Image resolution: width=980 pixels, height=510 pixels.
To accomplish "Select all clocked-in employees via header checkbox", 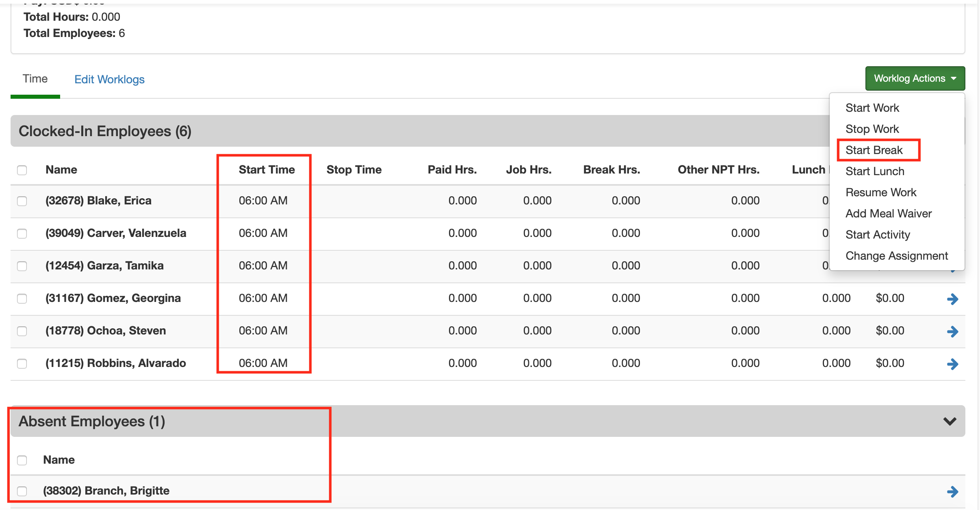I will tap(22, 170).
